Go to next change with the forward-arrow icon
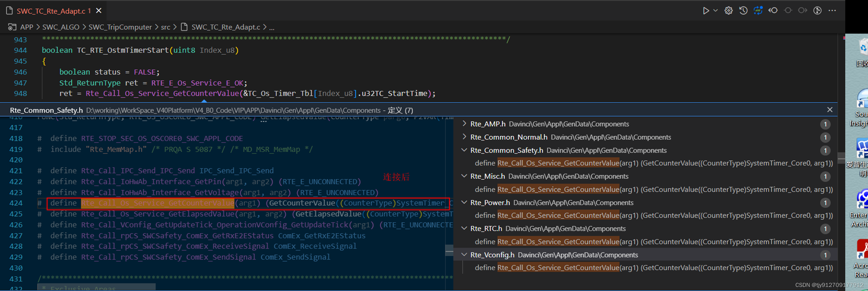 coord(802,10)
